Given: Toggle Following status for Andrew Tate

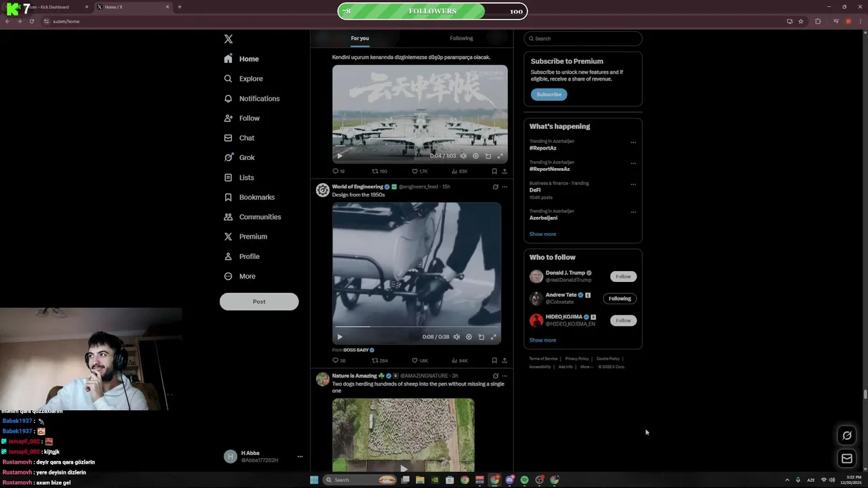Looking at the screenshot, I should pos(620,298).
